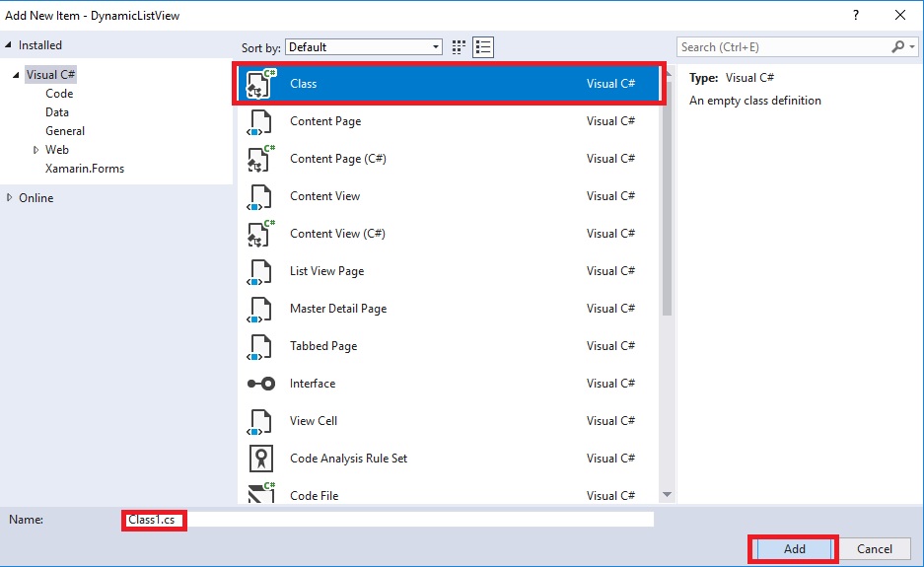Click the 'Content View' template name
924x567 pixels.
pos(324,196)
